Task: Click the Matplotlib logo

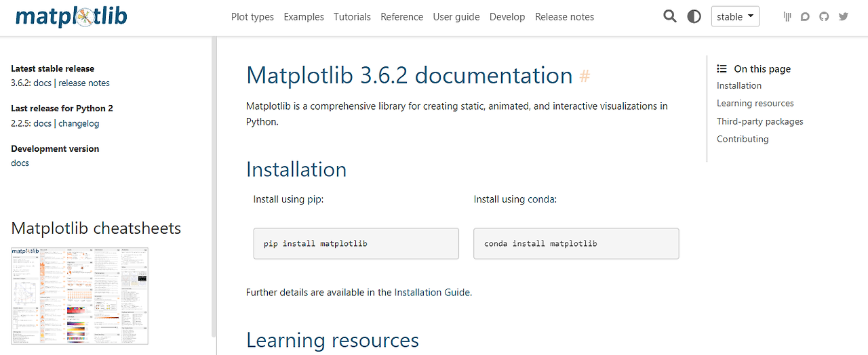Action: 71,16
